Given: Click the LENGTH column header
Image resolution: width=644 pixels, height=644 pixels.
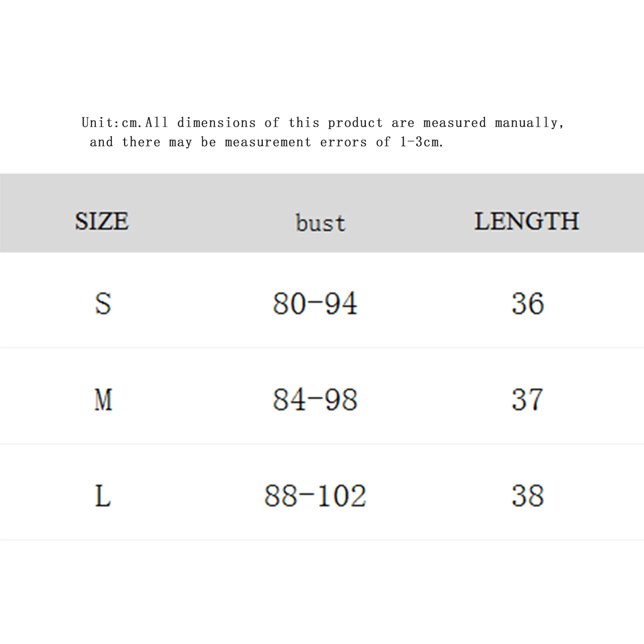Looking at the screenshot, I should click(x=526, y=221).
